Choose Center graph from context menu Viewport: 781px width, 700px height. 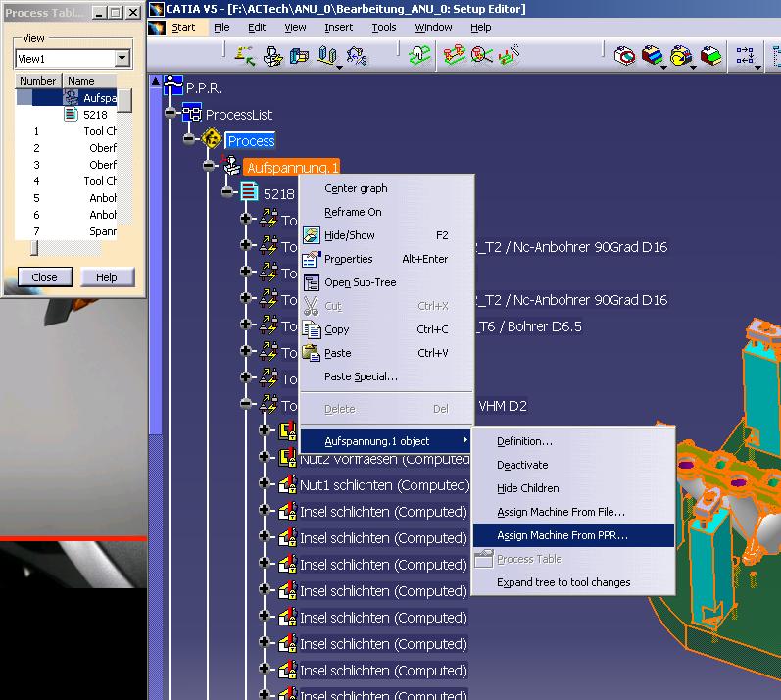click(386, 188)
